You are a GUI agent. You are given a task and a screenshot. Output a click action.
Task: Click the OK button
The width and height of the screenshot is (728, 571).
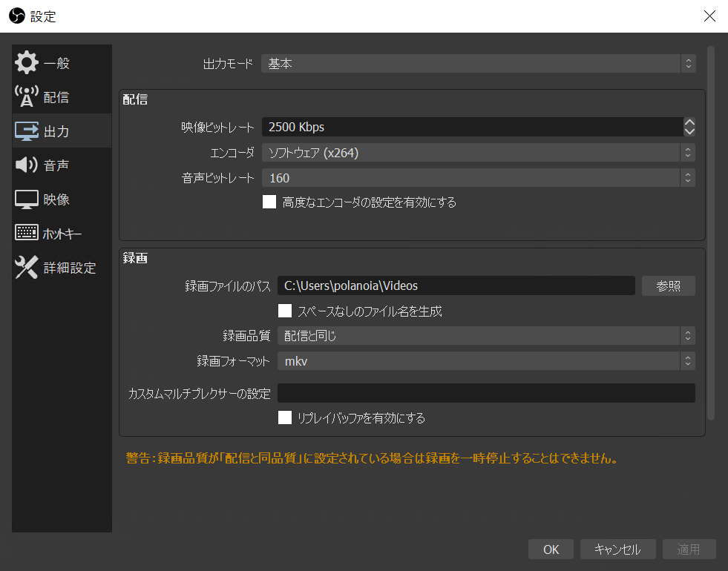pyautogui.click(x=551, y=549)
